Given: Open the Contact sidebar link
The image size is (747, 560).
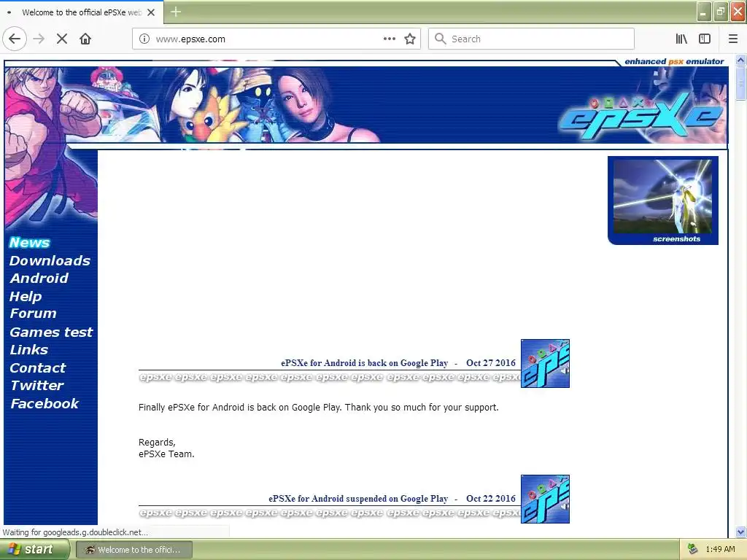Looking at the screenshot, I should pos(37,367).
